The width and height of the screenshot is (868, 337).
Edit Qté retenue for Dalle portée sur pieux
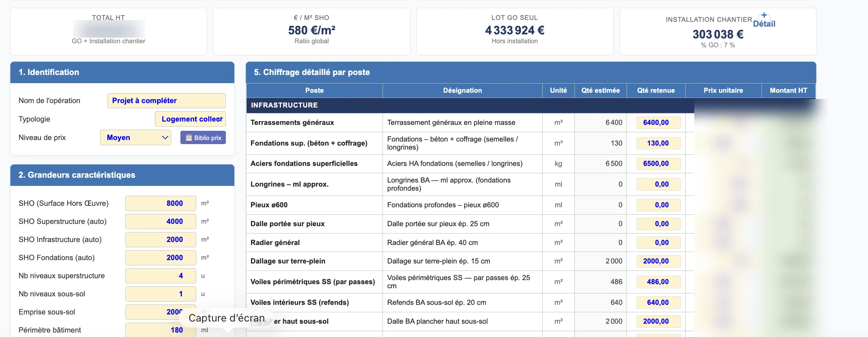click(x=658, y=224)
